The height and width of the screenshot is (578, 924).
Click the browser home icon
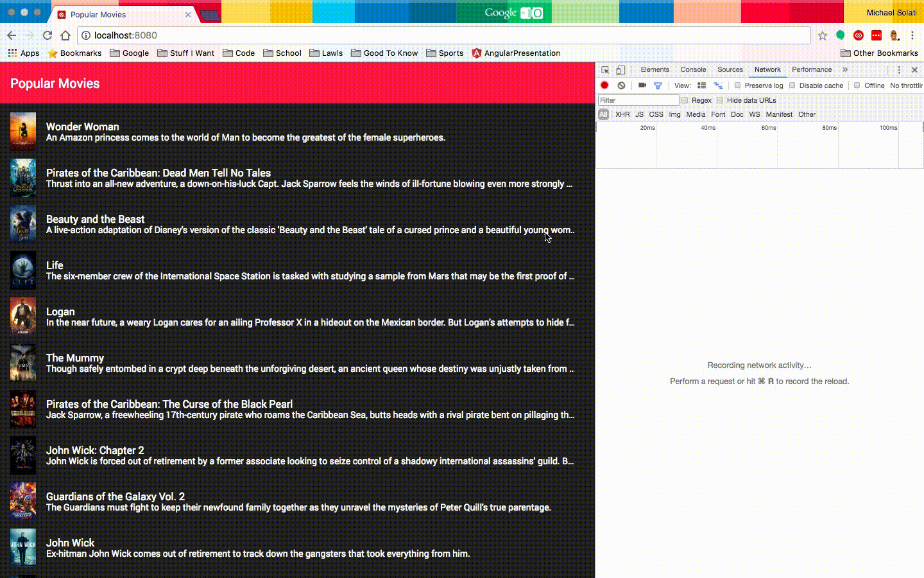[x=65, y=35]
